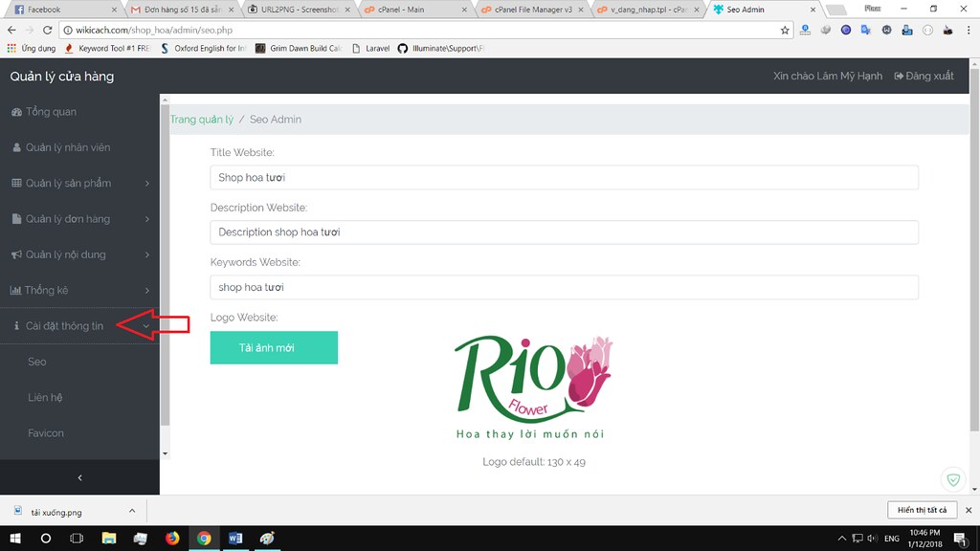Focus the Description Website input field

(x=564, y=232)
